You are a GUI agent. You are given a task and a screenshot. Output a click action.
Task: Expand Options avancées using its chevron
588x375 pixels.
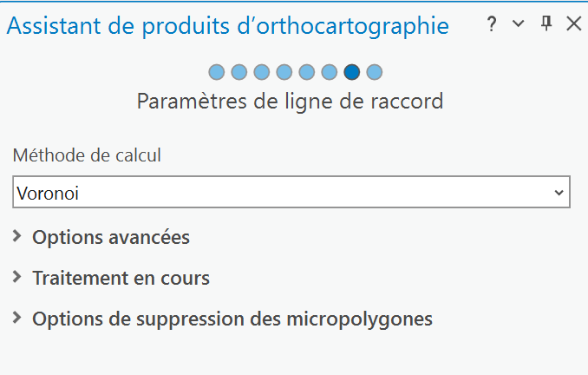(x=17, y=236)
